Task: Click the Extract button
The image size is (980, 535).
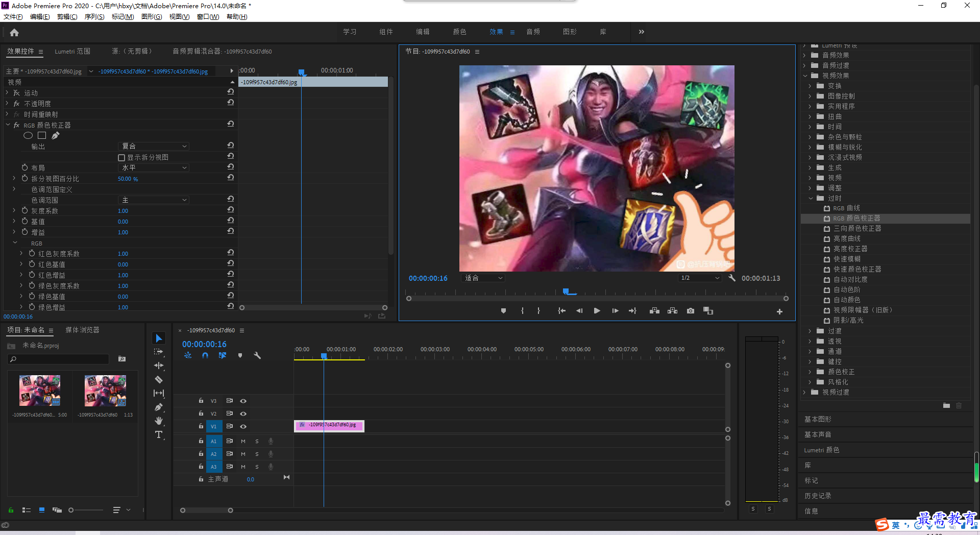Action: [672, 310]
